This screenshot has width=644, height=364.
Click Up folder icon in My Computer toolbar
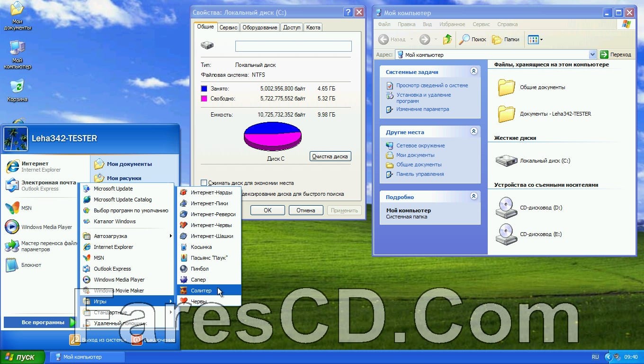(447, 39)
